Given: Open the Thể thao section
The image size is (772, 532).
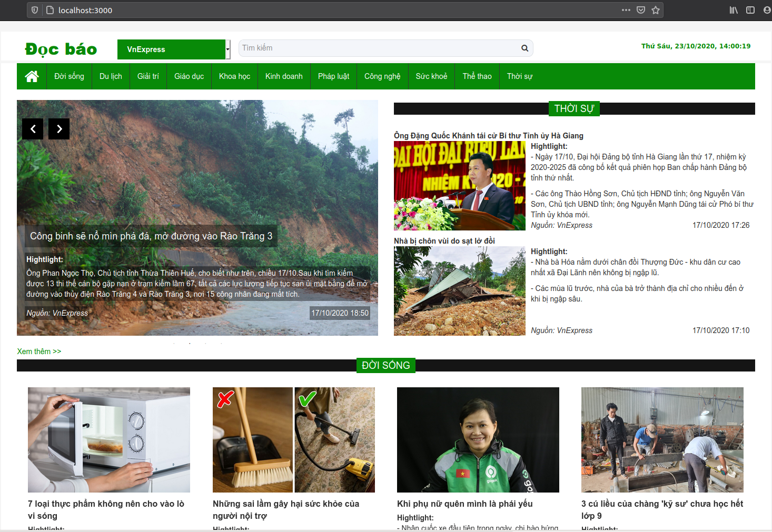Looking at the screenshot, I should point(477,76).
